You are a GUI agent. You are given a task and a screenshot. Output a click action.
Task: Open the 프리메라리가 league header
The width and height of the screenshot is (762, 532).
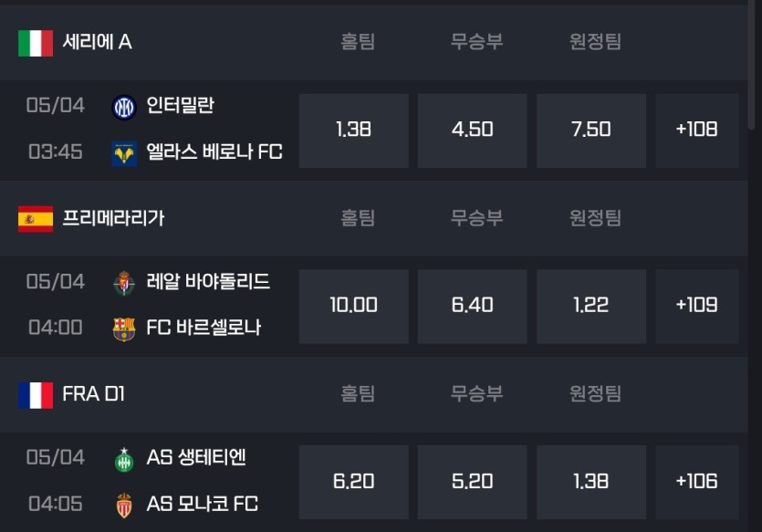coord(374,219)
